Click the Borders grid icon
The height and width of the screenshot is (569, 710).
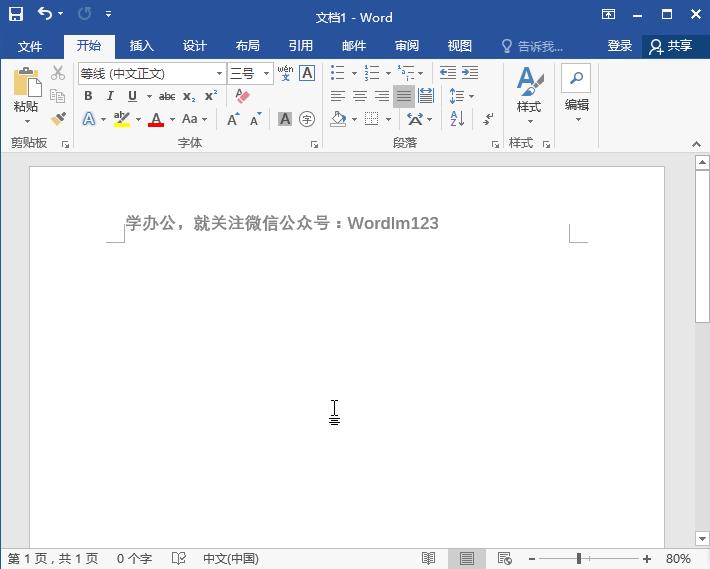click(371, 119)
